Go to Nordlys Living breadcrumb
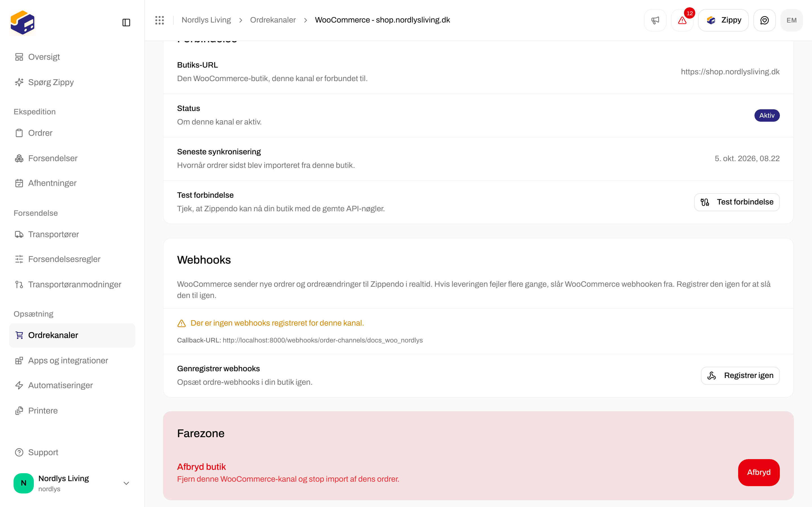The height and width of the screenshot is (507, 812). 206,20
